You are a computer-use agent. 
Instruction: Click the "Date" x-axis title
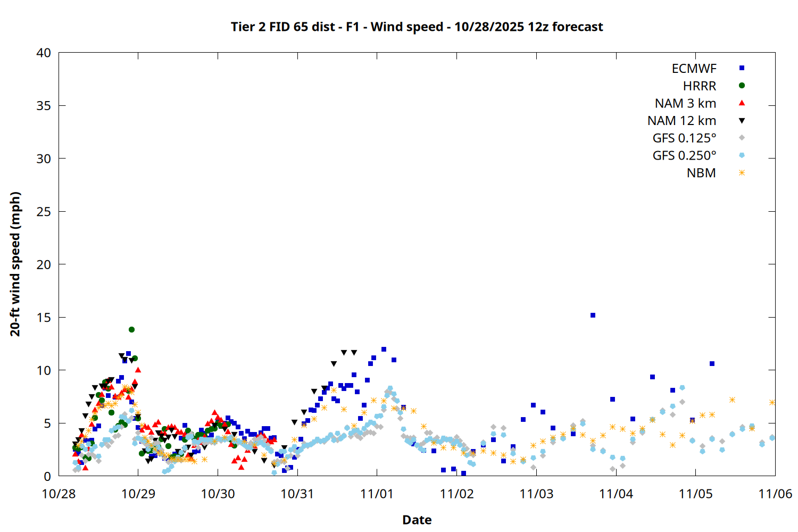[417, 520]
